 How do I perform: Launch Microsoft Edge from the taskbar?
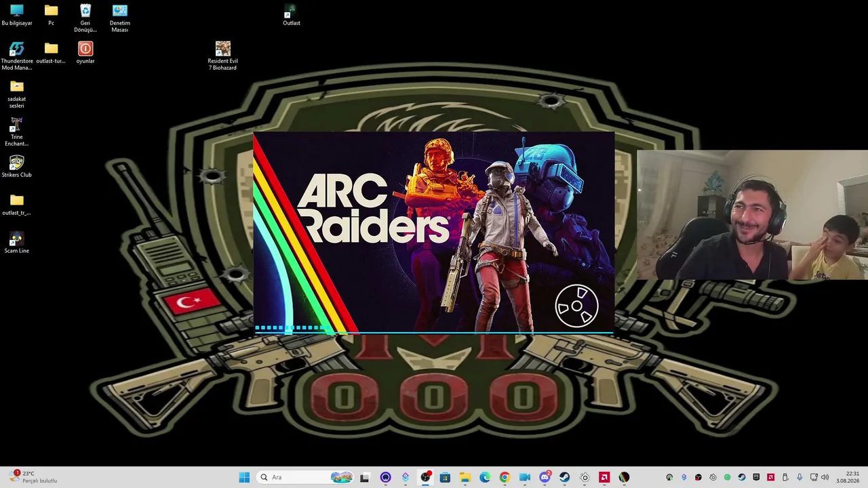[485, 477]
